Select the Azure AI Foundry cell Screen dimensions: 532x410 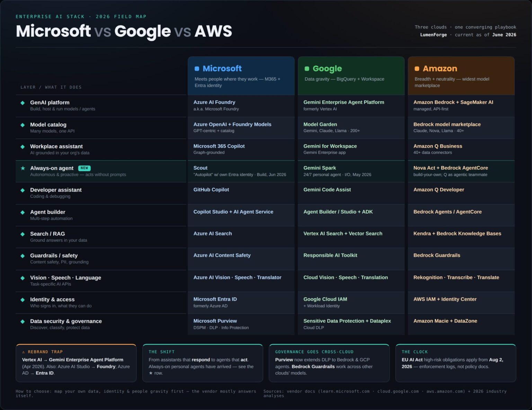click(x=241, y=106)
